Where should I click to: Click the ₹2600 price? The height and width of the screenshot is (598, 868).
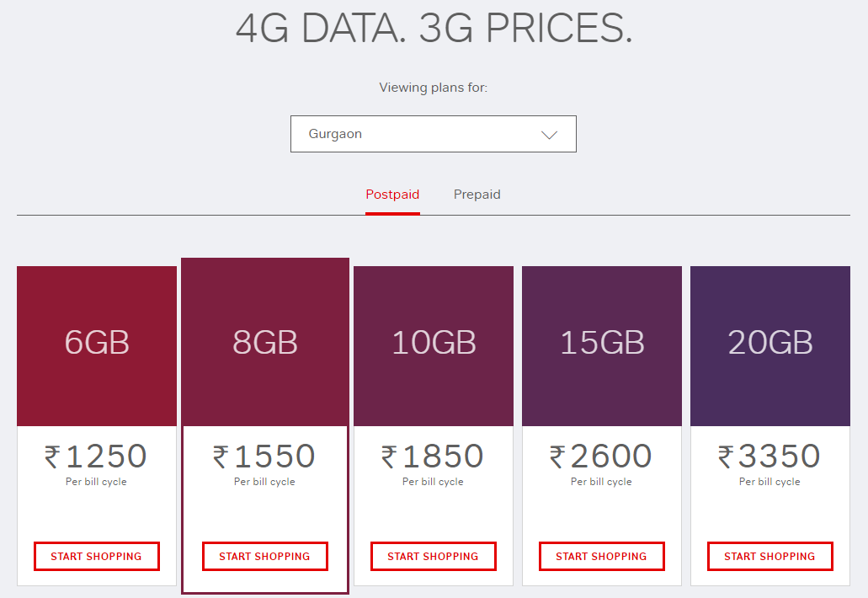(601, 457)
